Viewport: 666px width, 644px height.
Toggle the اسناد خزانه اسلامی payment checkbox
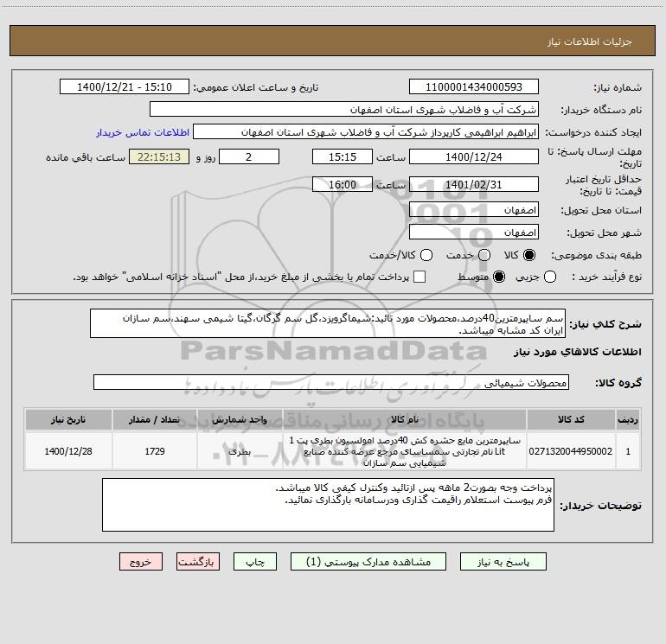pyautogui.click(x=419, y=277)
